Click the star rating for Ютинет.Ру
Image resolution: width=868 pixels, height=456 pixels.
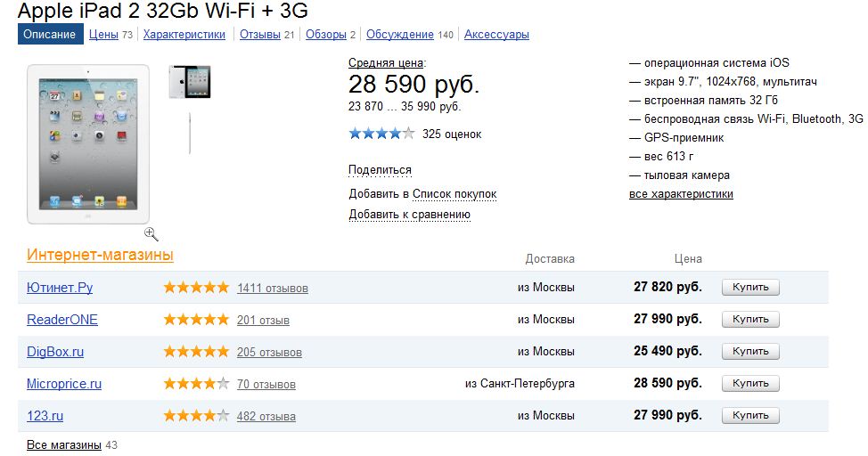[x=196, y=288]
